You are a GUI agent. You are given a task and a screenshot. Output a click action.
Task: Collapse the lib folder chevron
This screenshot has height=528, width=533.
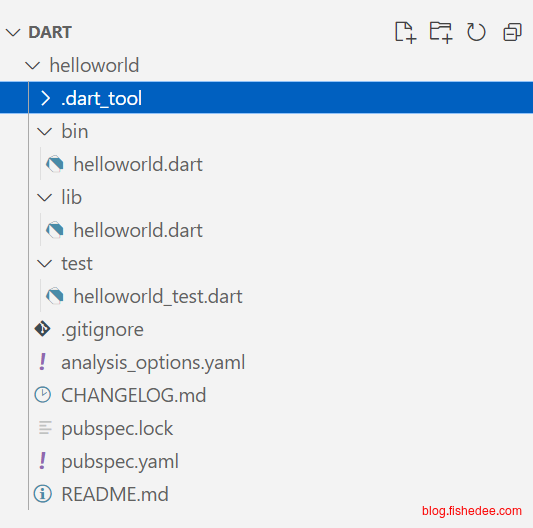pyautogui.click(x=45, y=197)
